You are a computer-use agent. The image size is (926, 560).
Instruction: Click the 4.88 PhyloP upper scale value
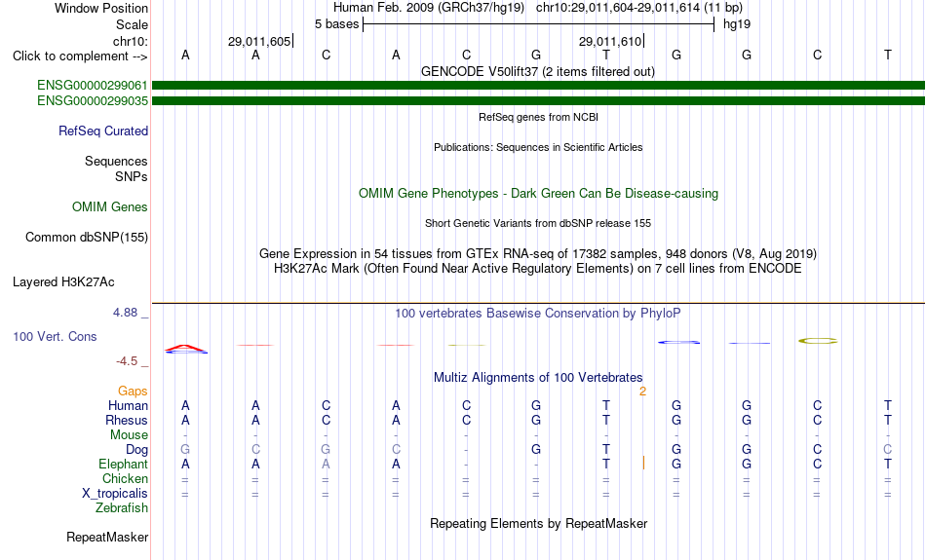[x=125, y=313]
